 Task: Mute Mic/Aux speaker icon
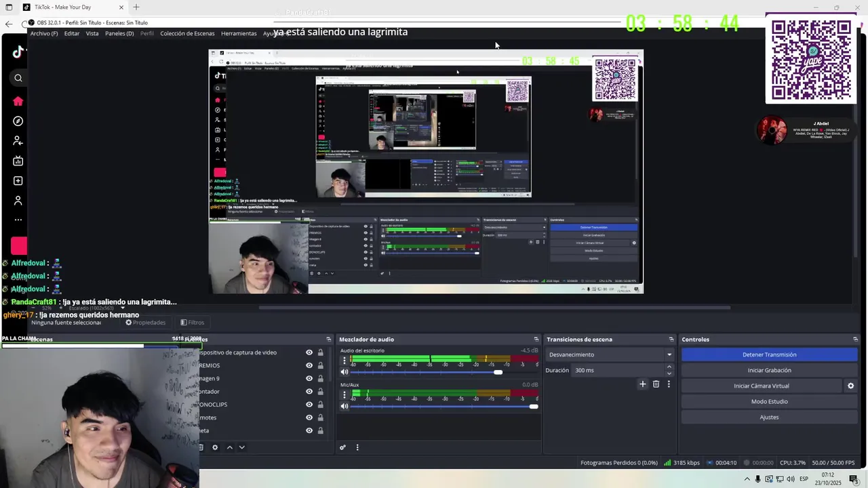344,406
